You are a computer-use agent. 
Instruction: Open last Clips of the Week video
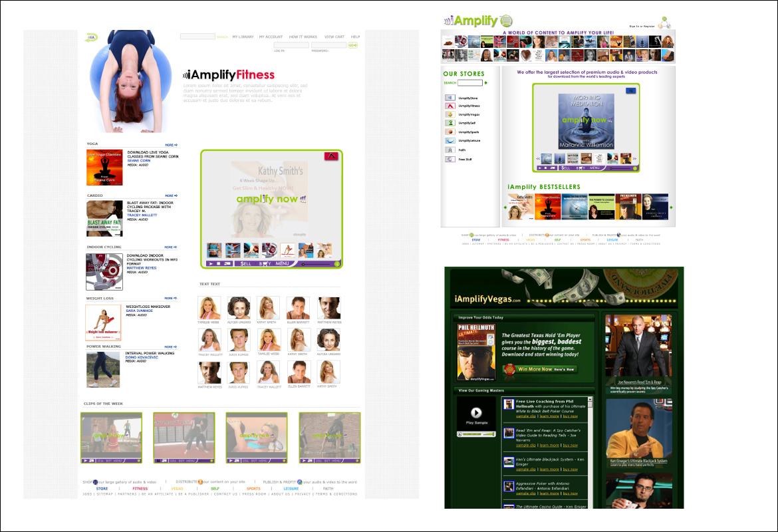pos(329,438)
